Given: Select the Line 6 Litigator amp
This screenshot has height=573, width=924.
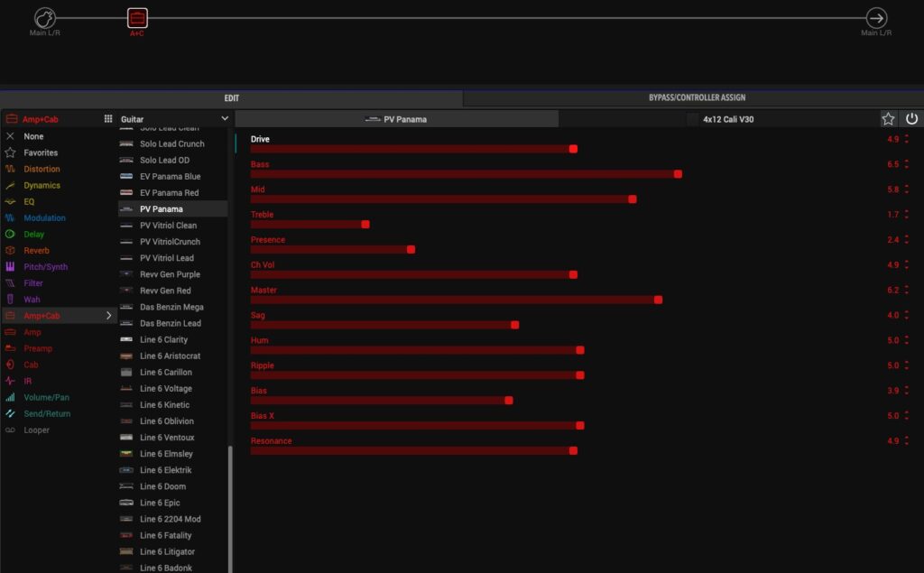Looking at the screenshot, I should pos(167,551).
